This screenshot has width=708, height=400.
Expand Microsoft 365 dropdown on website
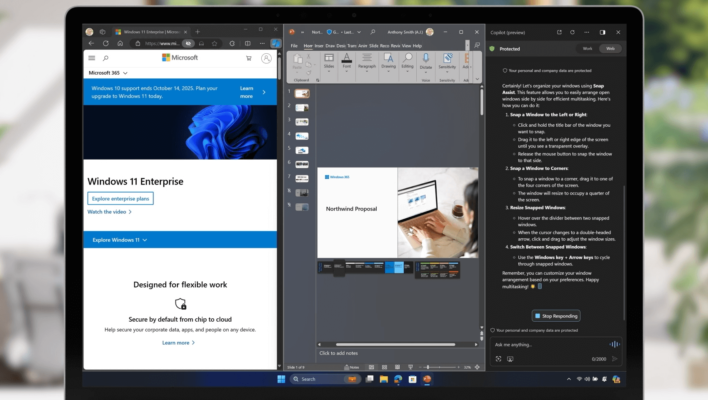pyautogui.click(x=108, y=73)
